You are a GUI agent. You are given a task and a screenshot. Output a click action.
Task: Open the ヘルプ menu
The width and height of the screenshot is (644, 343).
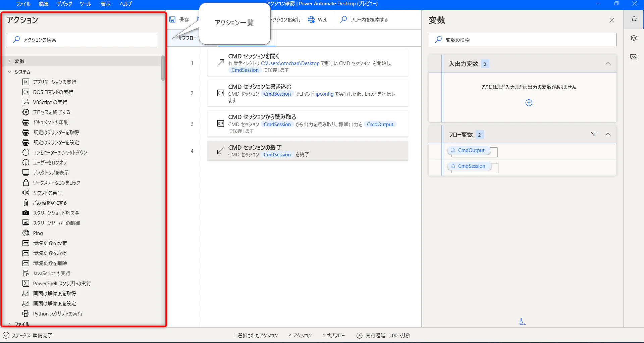(x=126, y=4)
